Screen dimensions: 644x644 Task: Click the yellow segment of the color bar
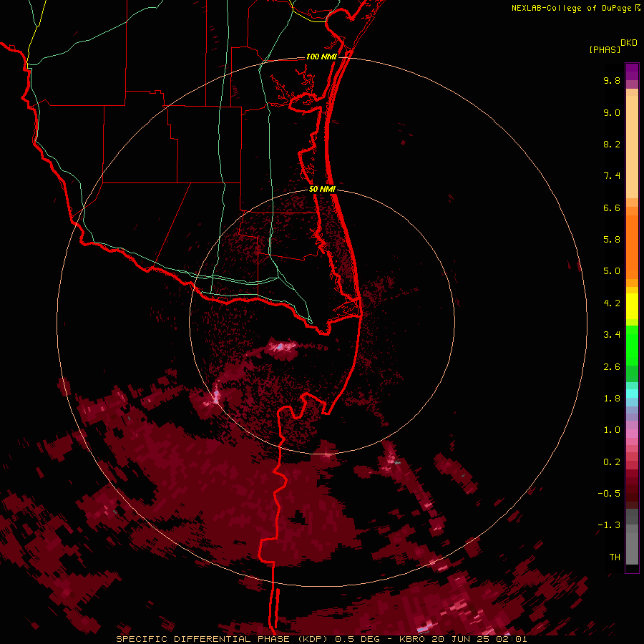(632, 306)
